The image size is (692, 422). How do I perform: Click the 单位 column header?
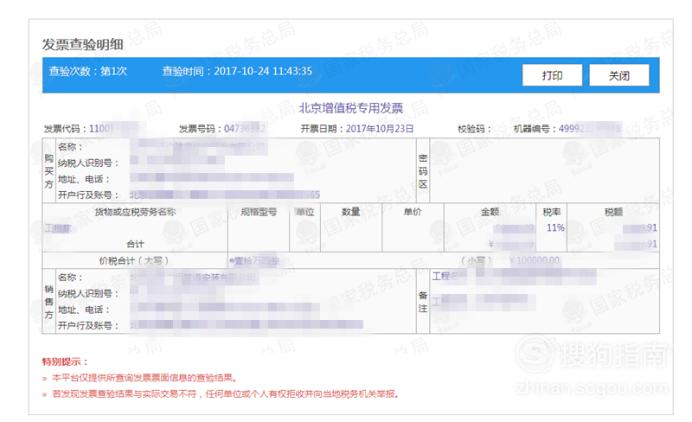(x=305, y=212)
